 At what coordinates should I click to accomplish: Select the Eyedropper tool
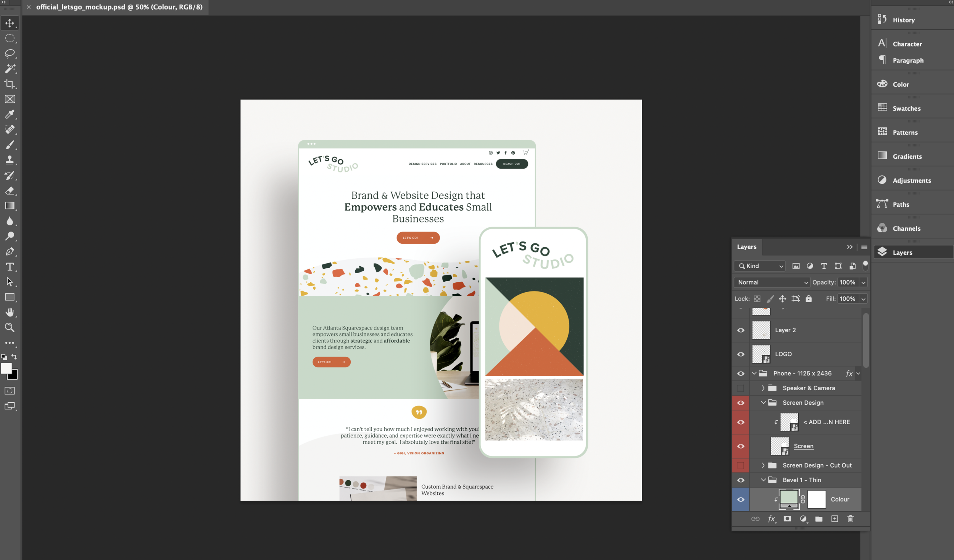pyautogui.click(x=10, y=114)
